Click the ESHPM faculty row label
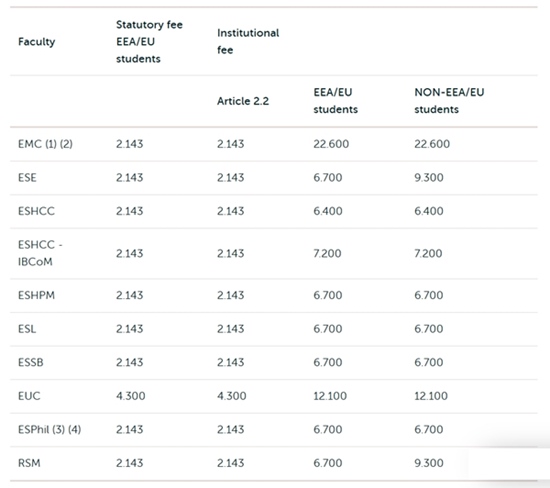550x488 pixels. (36, 295)
